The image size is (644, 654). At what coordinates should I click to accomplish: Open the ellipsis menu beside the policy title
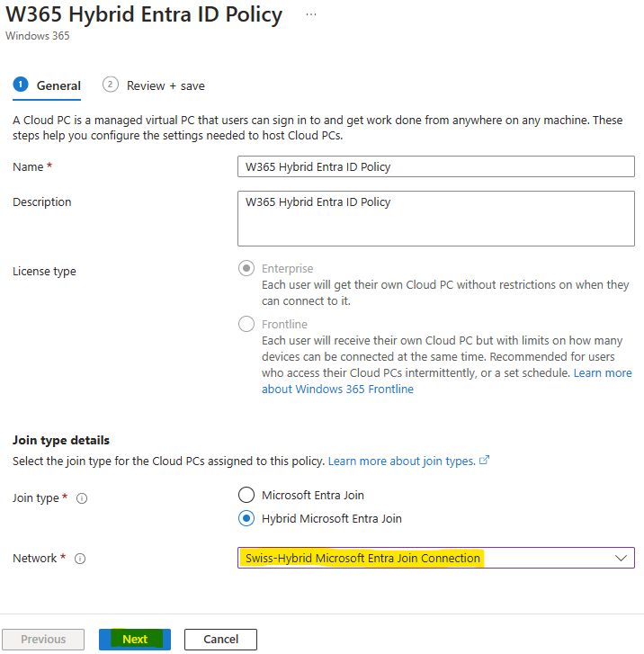(x=310, y=14)
